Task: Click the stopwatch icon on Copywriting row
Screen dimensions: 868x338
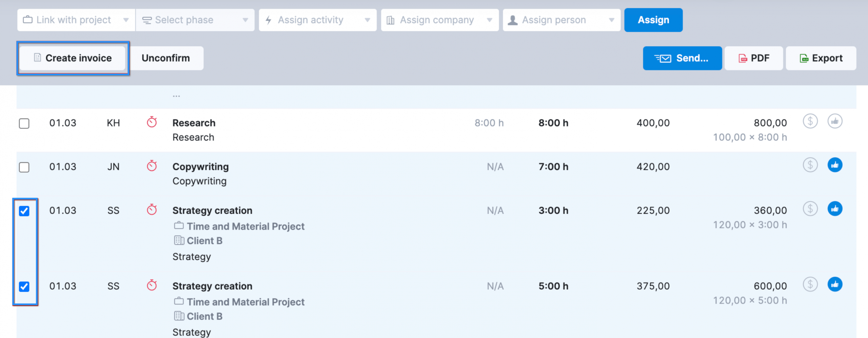Action: (x=152, y=166)
